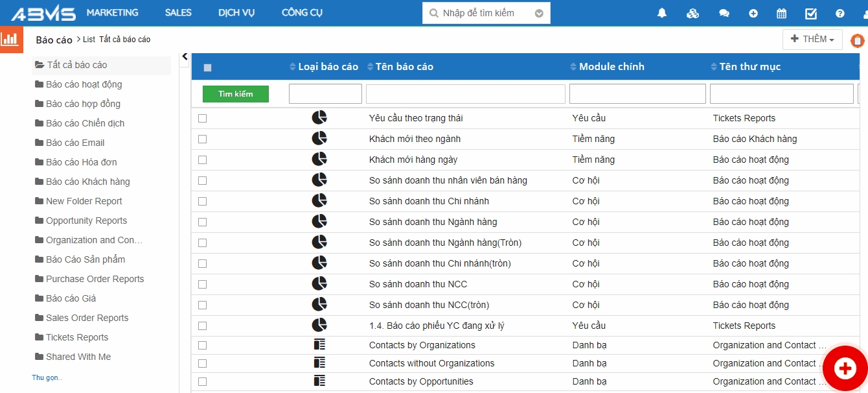Screen dimensions: 868x393
Task: Open the chat messages icon
Action: click(x=724, y=13)
